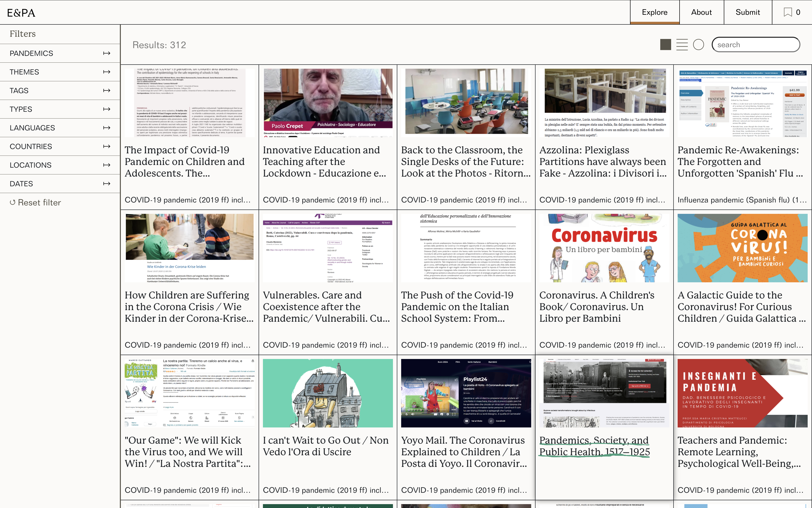Open 'Teachers and Pandemic: Remote Learning' title
This screenshot has height=508, width=812.
[x=739, y=452]
